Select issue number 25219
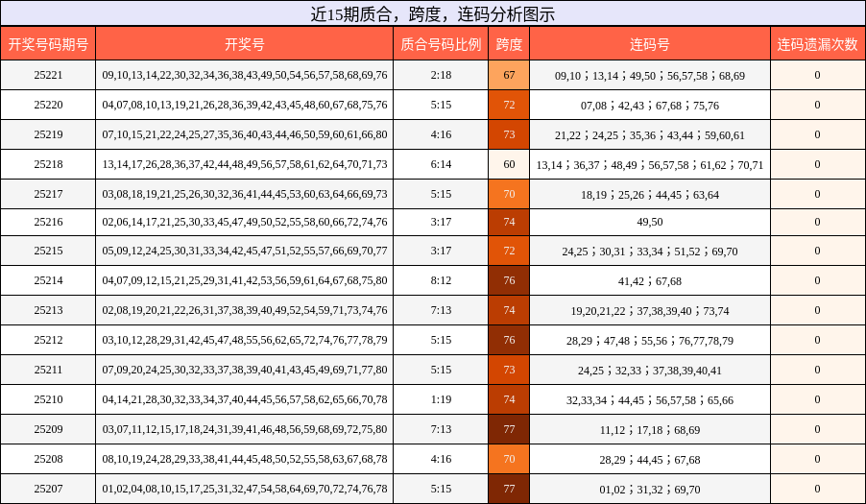Image resolution: width=866 pixels, height=504 pixels. click(48, 134)
